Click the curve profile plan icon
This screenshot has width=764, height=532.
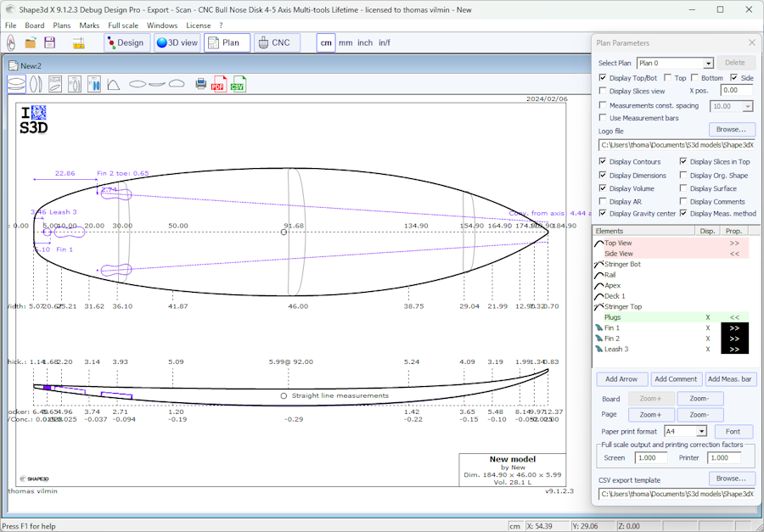pos(114,84)
